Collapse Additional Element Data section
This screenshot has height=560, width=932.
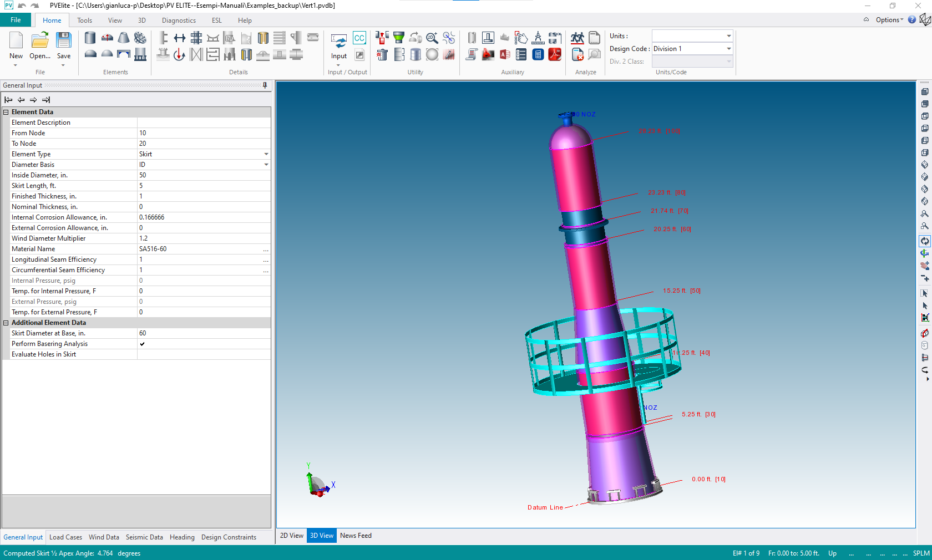[x=6, y=323]
